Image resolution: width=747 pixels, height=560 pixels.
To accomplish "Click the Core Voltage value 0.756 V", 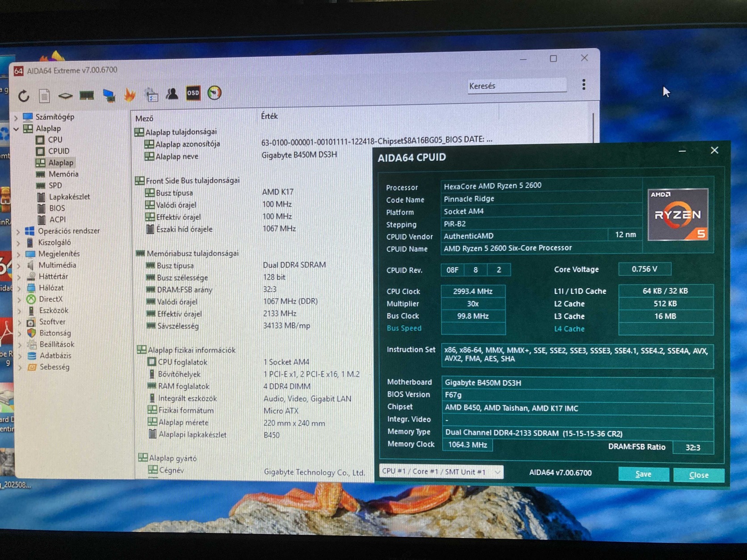I will (644, 269).
